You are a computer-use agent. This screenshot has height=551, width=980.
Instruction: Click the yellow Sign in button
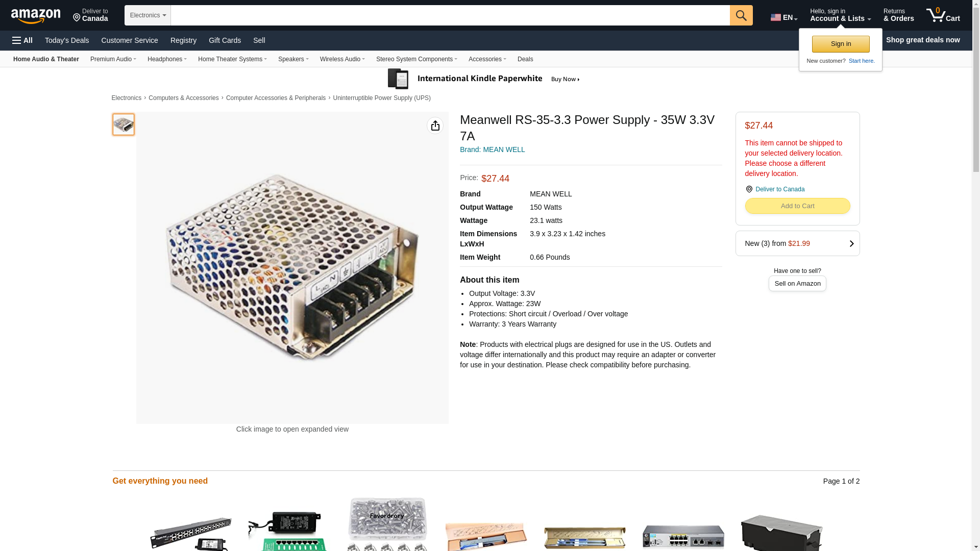tap(841, 44)
